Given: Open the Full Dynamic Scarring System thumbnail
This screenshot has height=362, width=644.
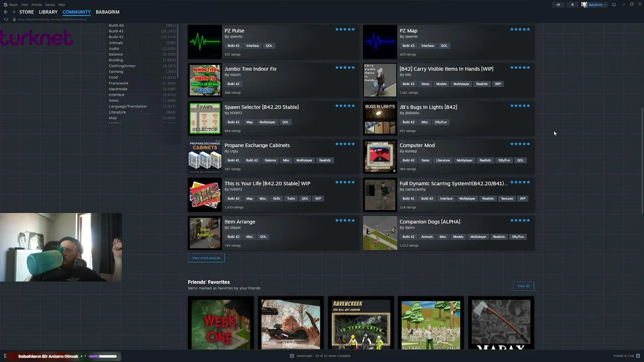Looking at the screenshot, I should point(380,195).
